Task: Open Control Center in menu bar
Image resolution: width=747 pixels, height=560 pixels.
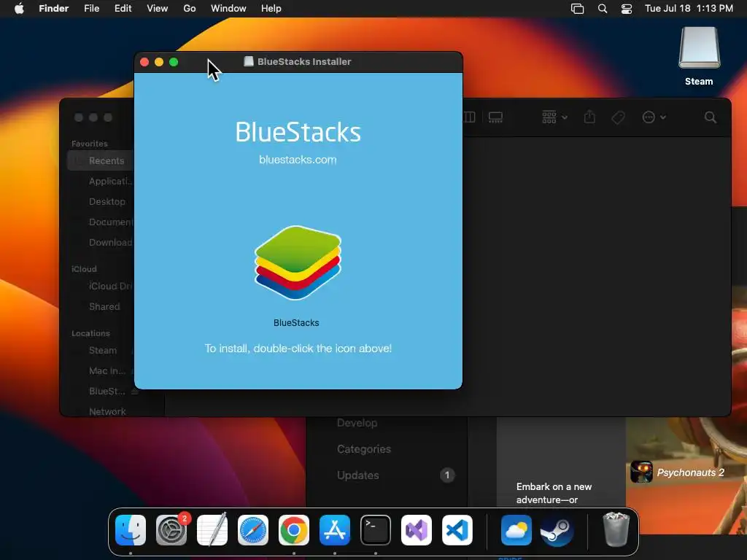Action: coord(627,9)
